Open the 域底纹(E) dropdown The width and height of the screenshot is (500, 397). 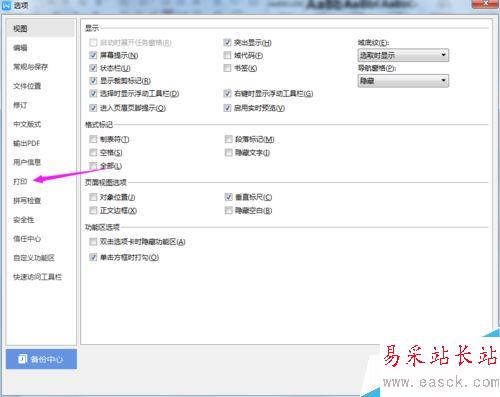[403, 55]
